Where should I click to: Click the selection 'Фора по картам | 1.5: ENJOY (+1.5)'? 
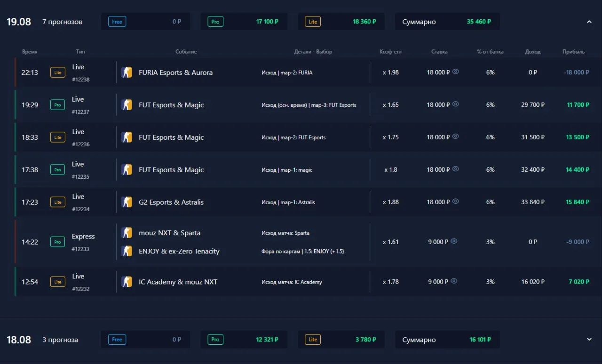tap(303, 251)
